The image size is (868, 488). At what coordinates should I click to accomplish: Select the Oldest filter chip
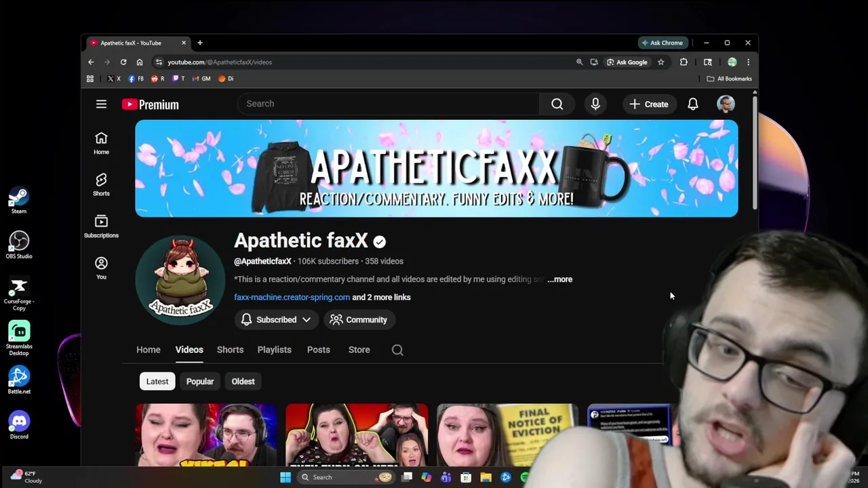pyautogui.click(x=243, y=382)
